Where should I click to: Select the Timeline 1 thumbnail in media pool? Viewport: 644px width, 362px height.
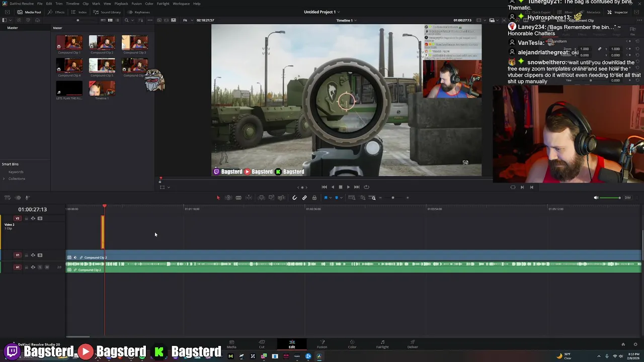click(102, 88)
